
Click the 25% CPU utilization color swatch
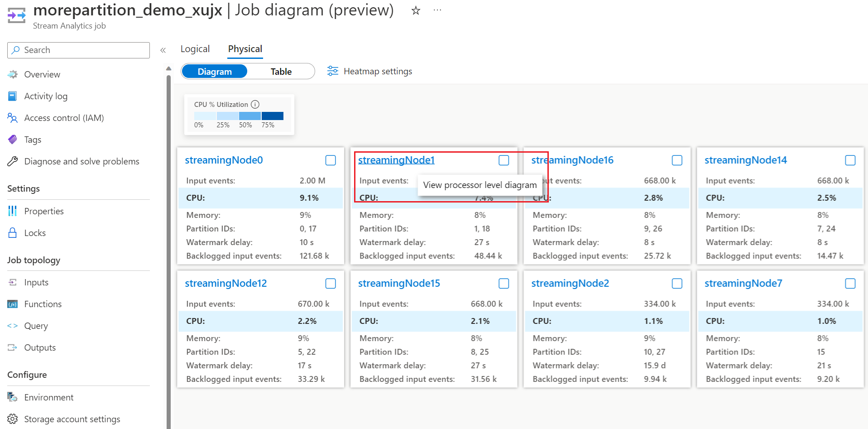228,116
